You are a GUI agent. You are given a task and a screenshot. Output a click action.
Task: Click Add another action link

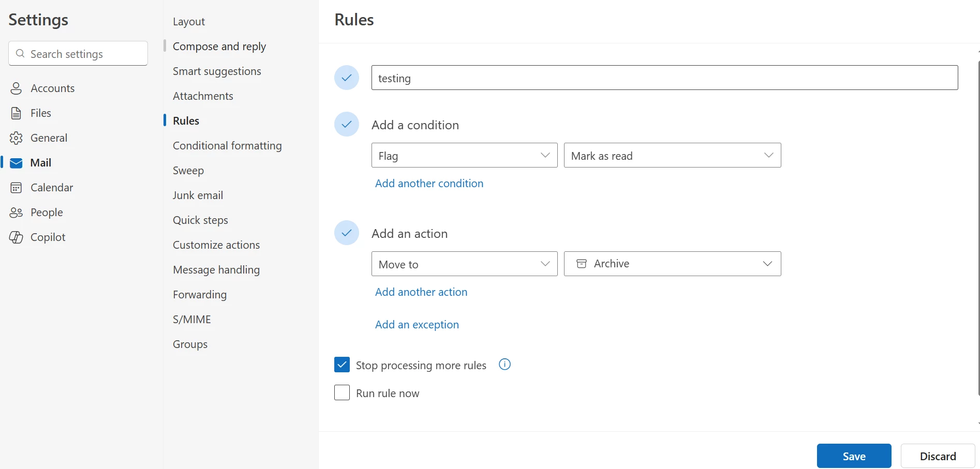pyautogui.click(x=421, y=292)
